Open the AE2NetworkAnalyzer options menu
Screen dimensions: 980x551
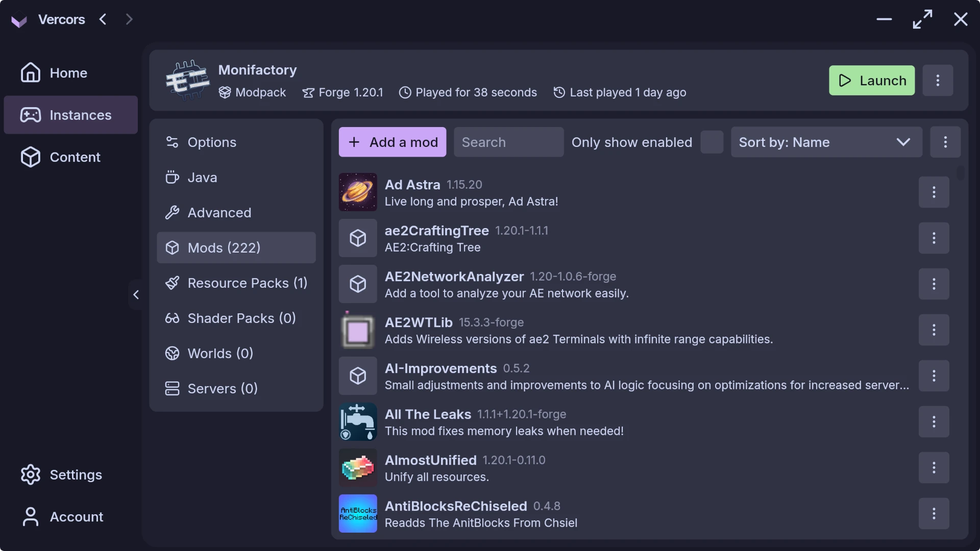coord(934,284)
